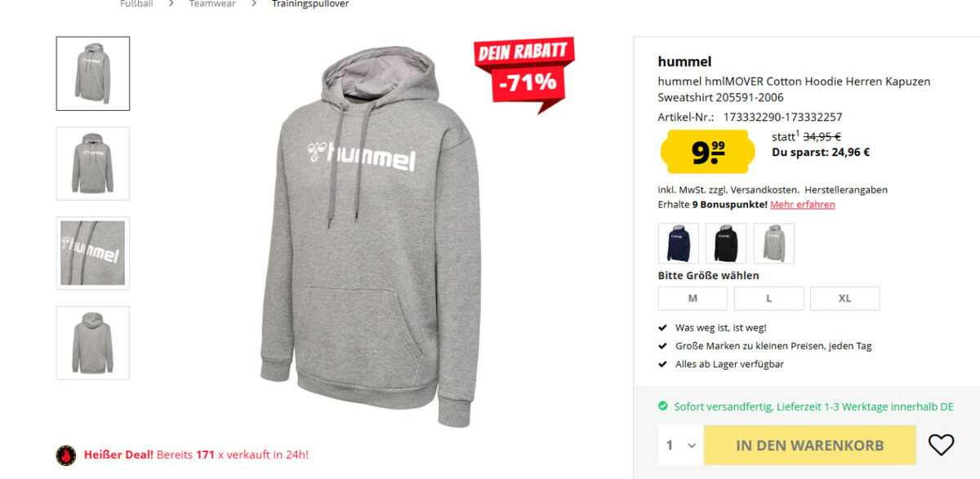Click the flame Heißer Deal icon

point(66,455)
